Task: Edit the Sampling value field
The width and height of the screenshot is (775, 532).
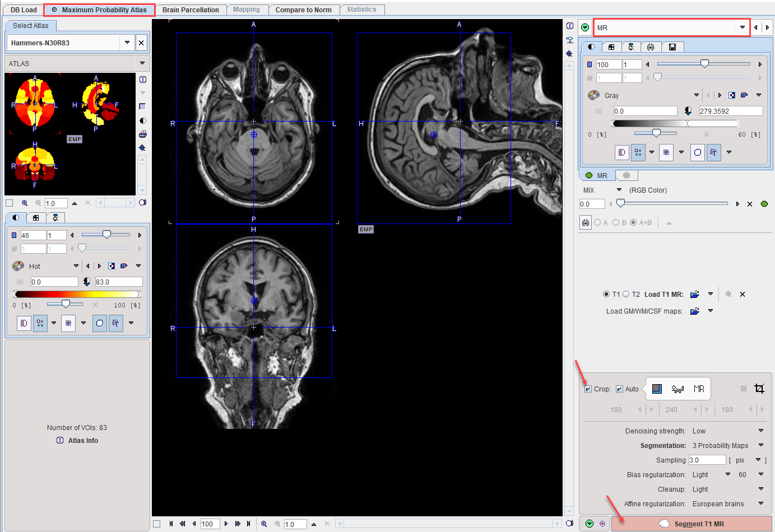Action: pyautogui.click(x=707, y=460)
